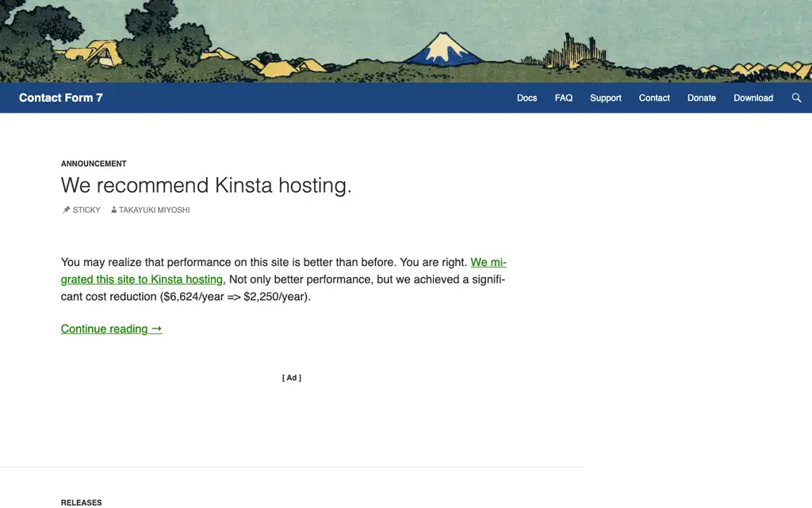Click the [ Ad ] label
The height and width of the screenshot is (508, 812).
(292, 378)
